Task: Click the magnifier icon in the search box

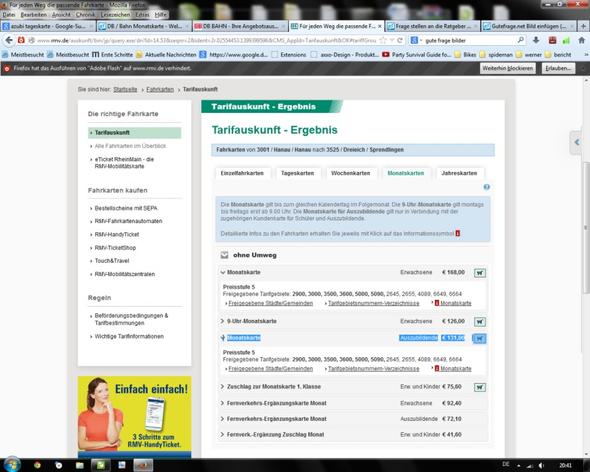Action: click(521, 40)
